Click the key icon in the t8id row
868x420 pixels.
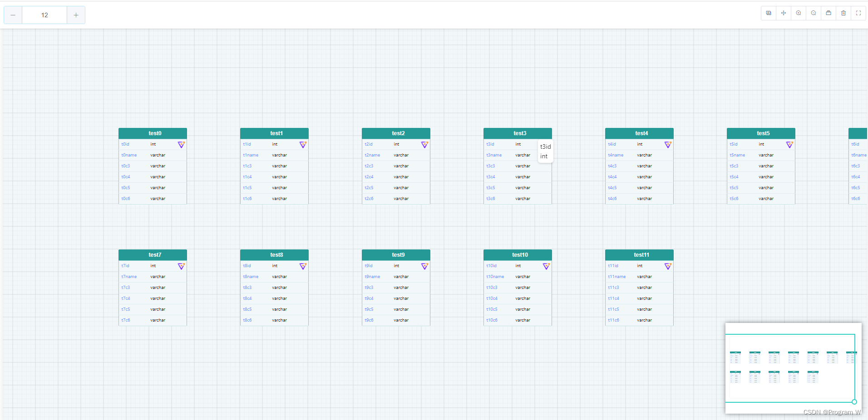[x=303, y=266]
